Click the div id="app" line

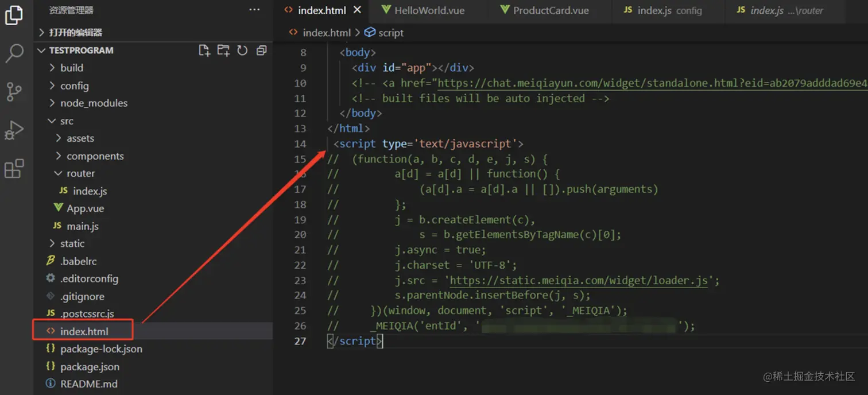(413, 68)
